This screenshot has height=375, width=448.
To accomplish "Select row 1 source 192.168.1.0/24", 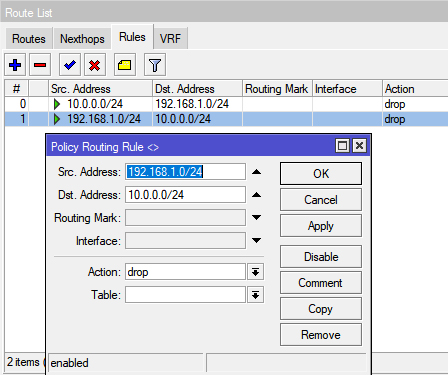I will click(104, 119).
